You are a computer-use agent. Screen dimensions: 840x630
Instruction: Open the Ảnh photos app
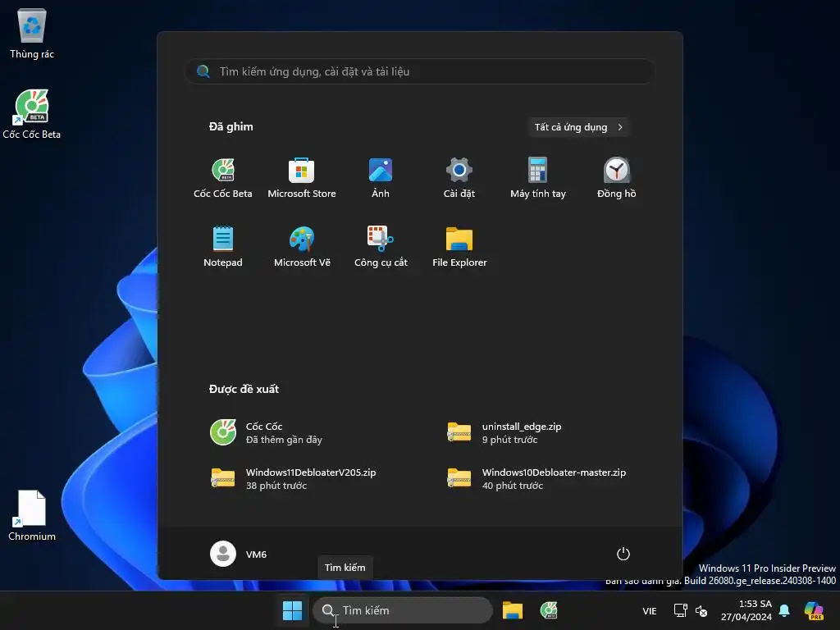pyautogui.click(x=381, y=178)
